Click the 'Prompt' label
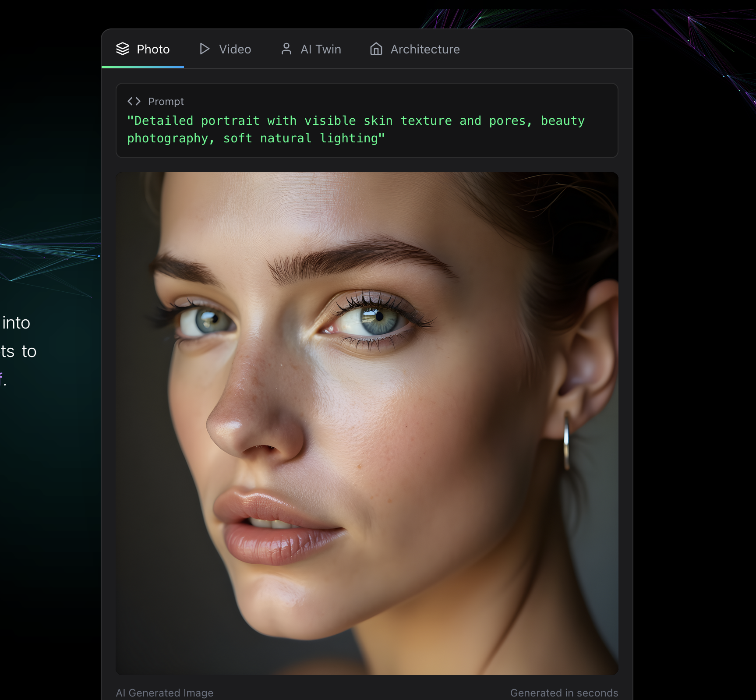This screenshot has width=756, height=700. click(x=166, y=102)
